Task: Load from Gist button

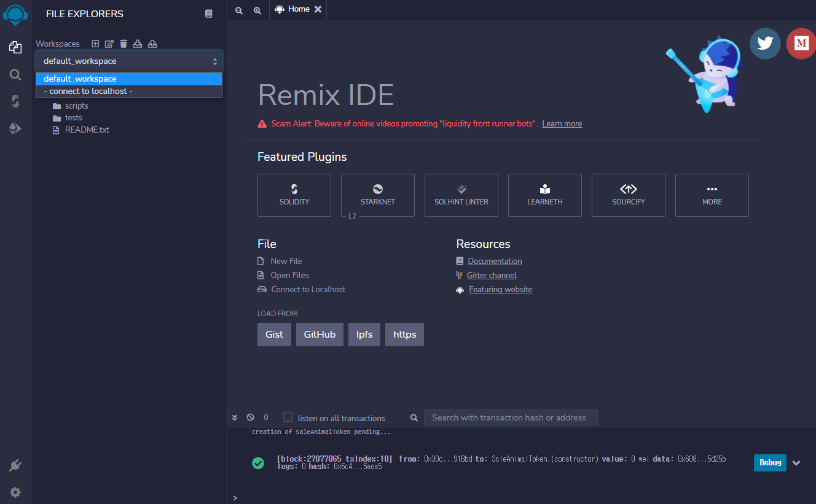Action: [x=274, y=335]
